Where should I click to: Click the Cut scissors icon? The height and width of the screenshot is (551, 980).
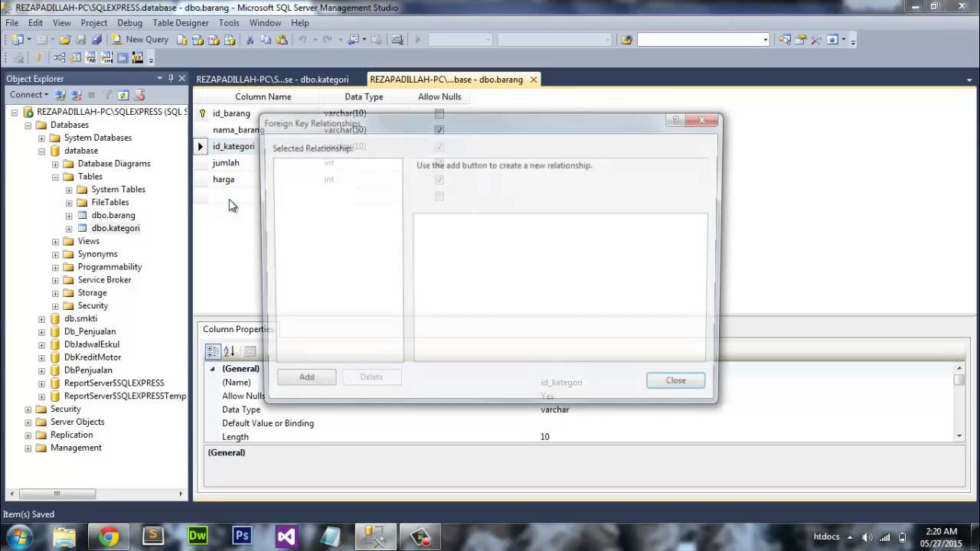(250, 40)
